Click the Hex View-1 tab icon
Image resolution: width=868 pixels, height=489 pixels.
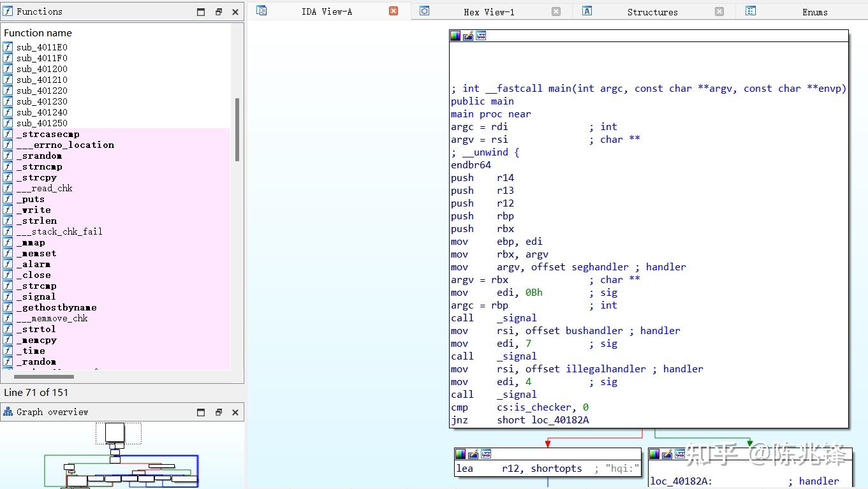[425, 11]
